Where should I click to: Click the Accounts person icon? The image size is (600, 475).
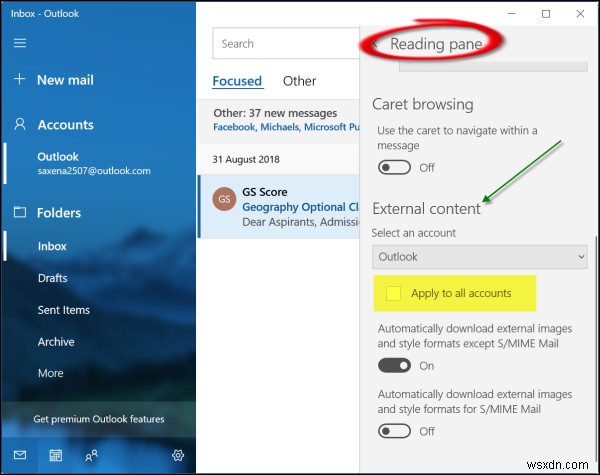tap(20, 124)
